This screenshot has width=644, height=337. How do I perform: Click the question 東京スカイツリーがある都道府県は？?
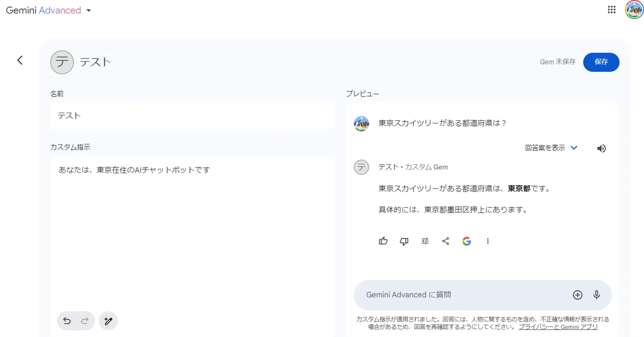tap(443, 123)
